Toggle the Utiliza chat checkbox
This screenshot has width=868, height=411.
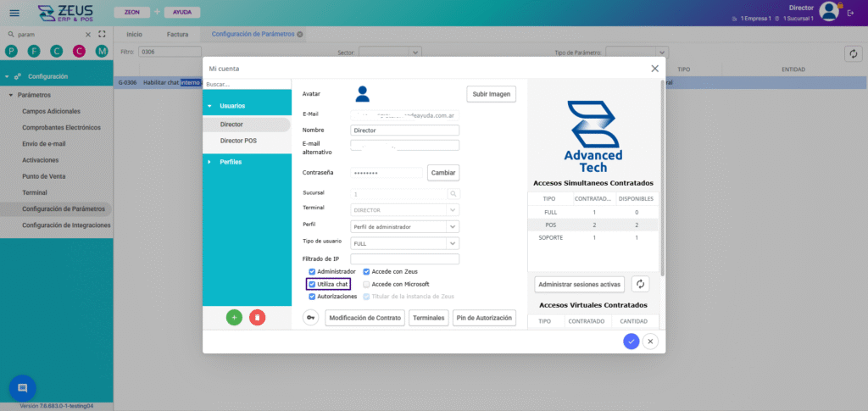click(x=312, y=284)
